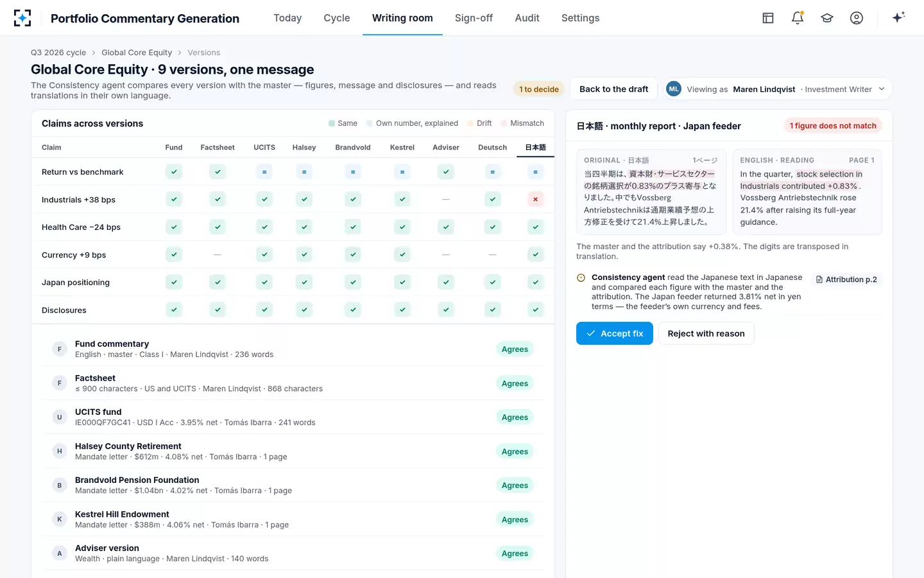The width and height of the screenshot is (924, 578).
Task: Expand the Viewing as role dropdown chevron
Action: (x=882, y=89)
